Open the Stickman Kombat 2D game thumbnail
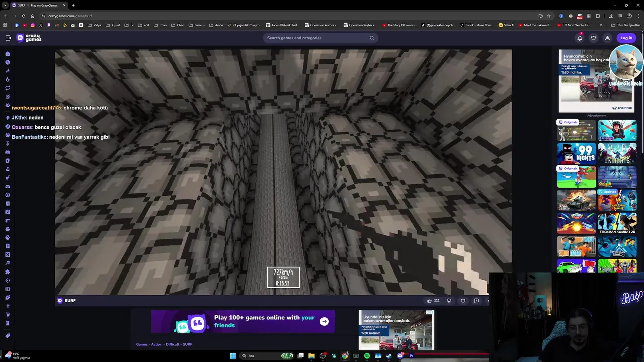This screenshot has height=362, width=644. (617, 223)
